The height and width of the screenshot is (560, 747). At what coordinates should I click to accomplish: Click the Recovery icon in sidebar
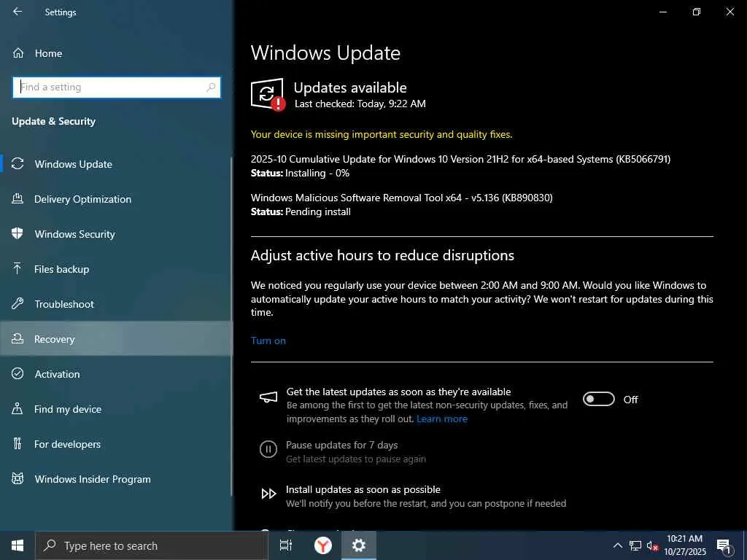coord(18,338)
